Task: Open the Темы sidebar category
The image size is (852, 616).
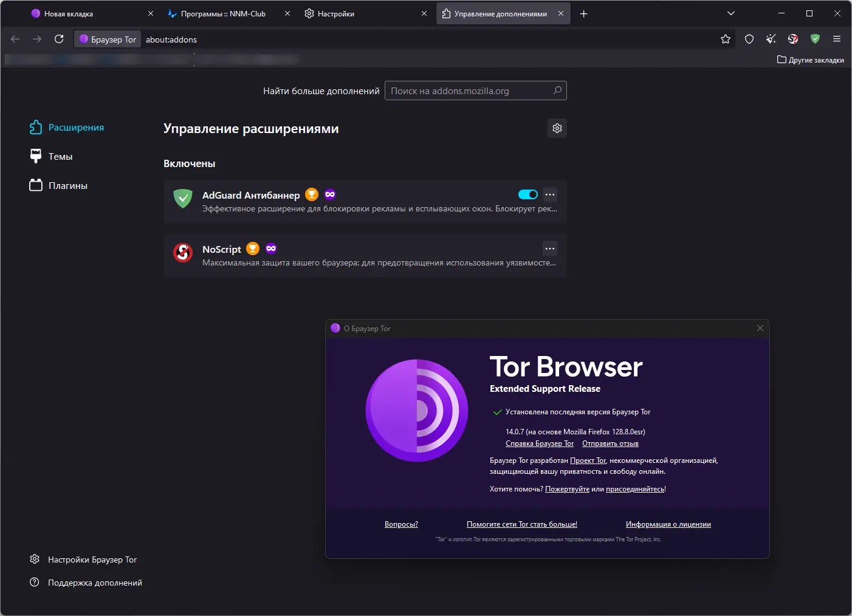Action: click(x=51, y=157)
